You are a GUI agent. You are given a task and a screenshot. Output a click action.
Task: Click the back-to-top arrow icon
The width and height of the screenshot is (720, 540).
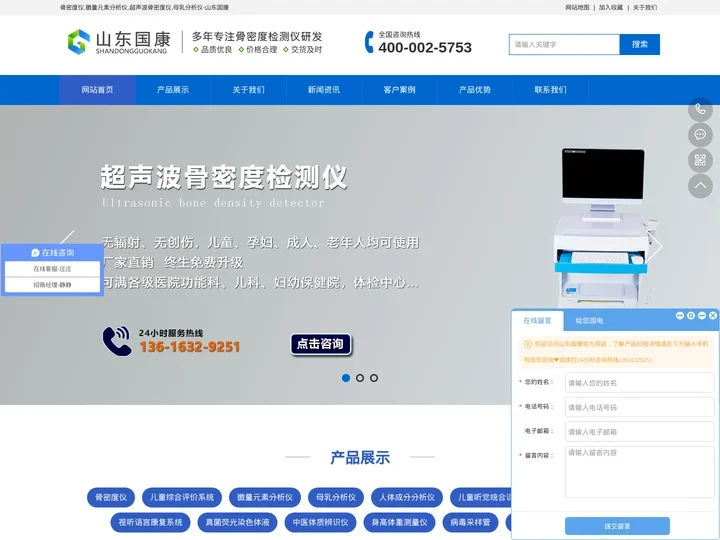[x=700, y=186]
